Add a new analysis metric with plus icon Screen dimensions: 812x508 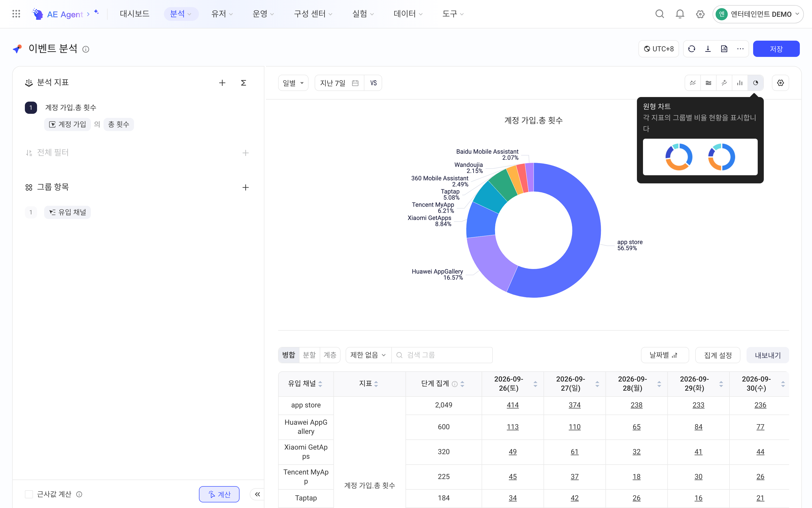[222, 83]
